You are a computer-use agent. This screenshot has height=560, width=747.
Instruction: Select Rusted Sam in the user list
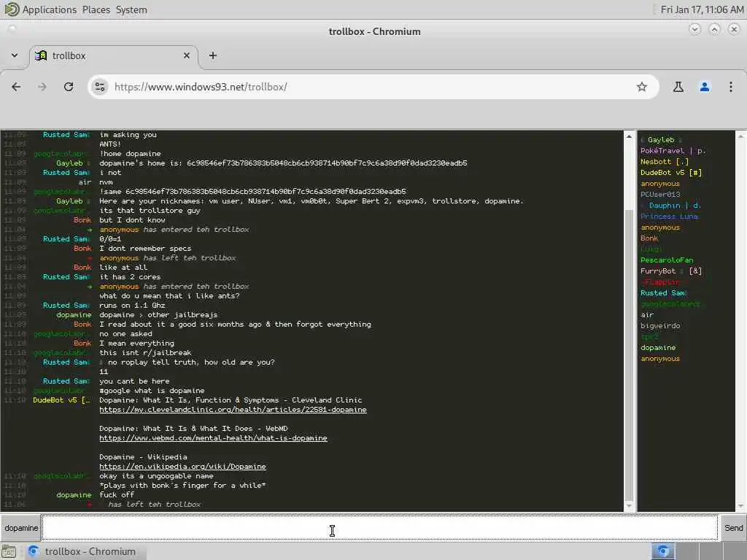click(663, 293)
